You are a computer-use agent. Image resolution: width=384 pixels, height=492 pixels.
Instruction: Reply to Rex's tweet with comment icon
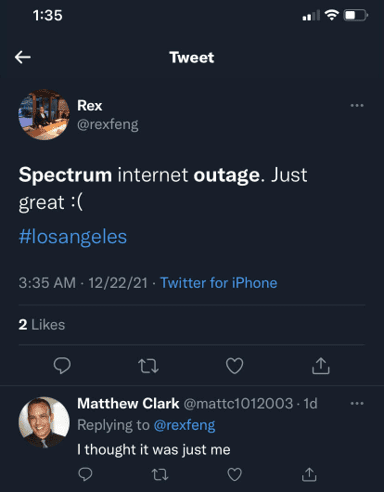(x=62, y=366)
